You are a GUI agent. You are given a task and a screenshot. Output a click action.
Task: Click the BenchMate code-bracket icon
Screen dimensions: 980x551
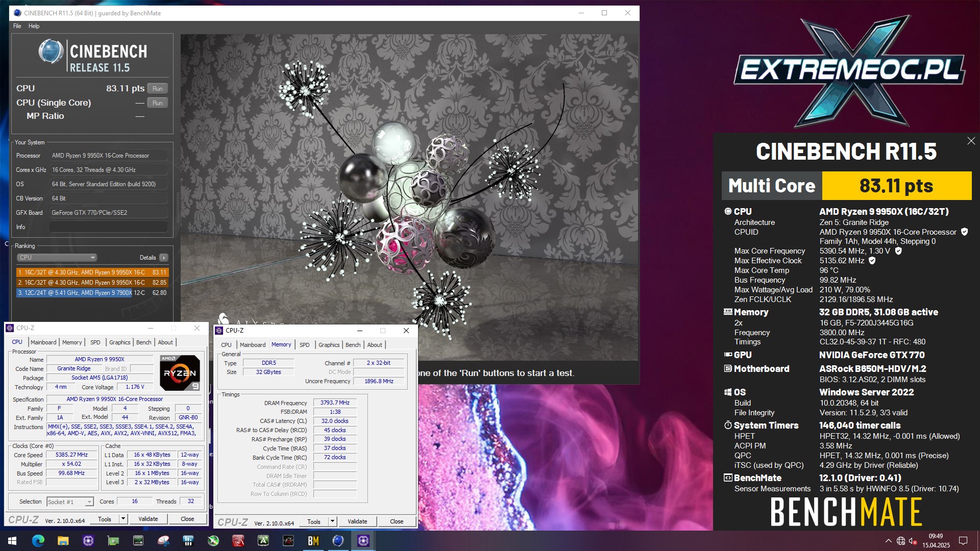click(x=728, y=478)
